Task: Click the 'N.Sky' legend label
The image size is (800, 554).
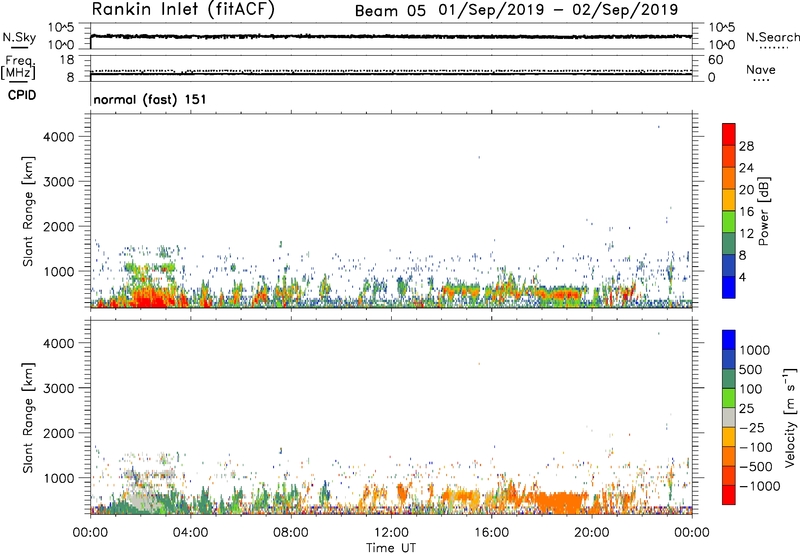Action: coord(19,38)
